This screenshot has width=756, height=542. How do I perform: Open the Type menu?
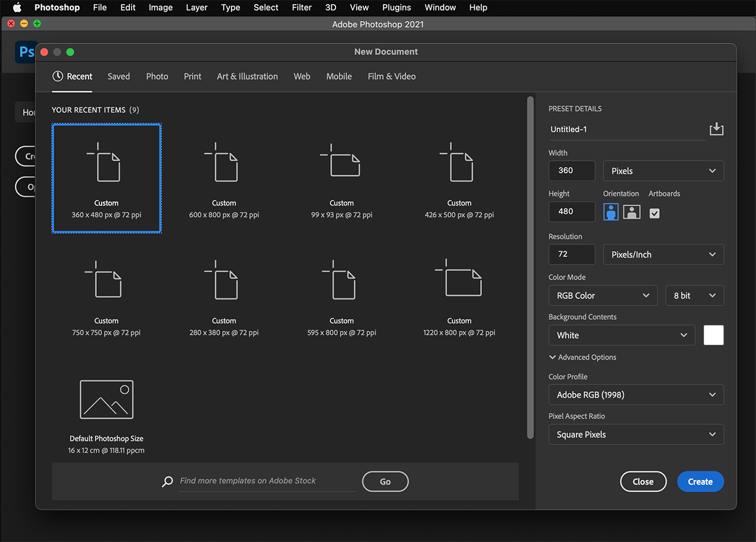point(230,8)
